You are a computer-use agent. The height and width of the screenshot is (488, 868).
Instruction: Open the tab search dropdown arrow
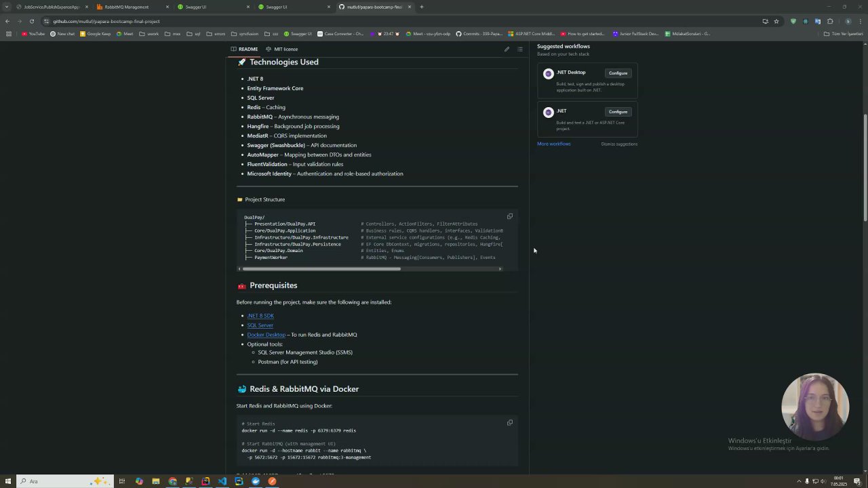(7, 7)
